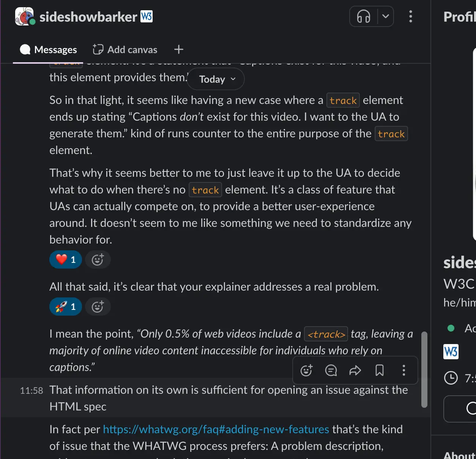Switch to the Messages tab
Image resolution: width=476 pixels, height=459 pixels.
pyautogui.click(x=48, y=50)
